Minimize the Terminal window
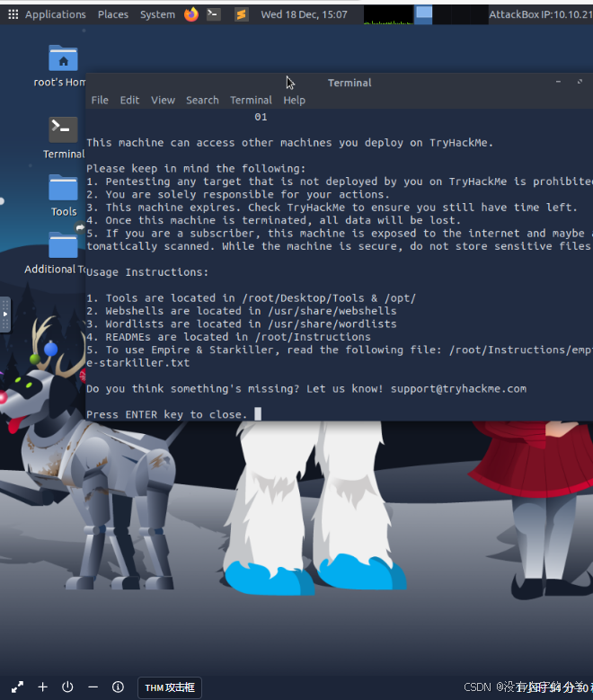 (x=558, y=82)
